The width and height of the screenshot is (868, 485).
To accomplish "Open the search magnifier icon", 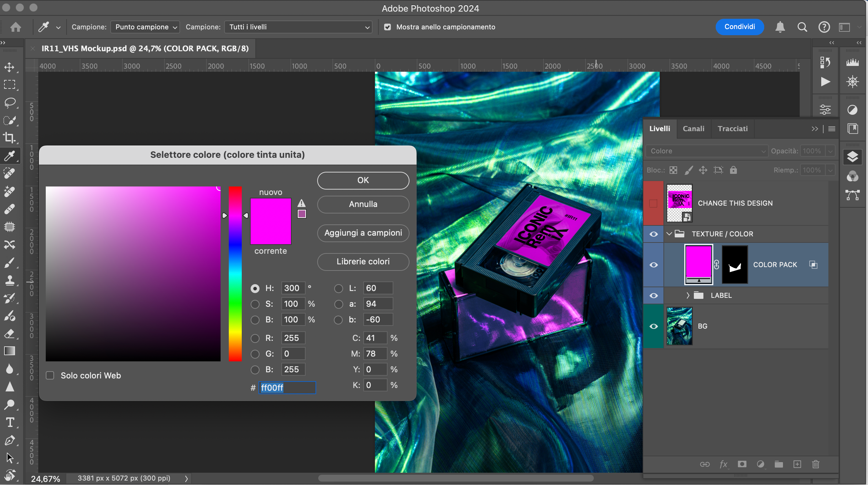I will (802, 27).
